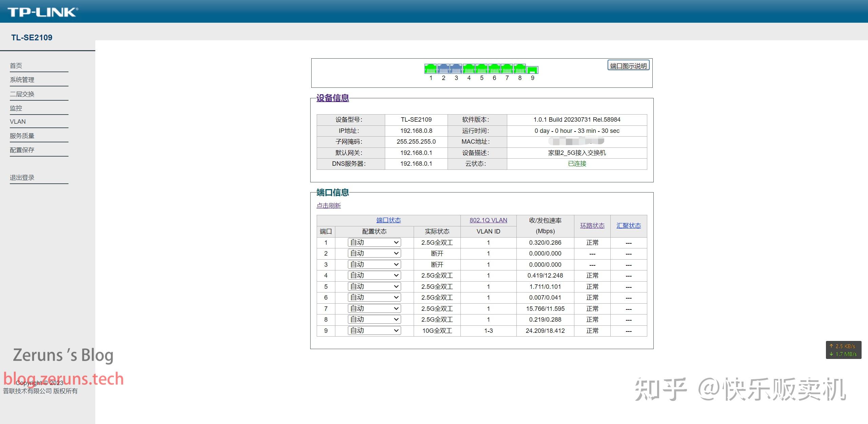868x424 pixels.
Task: Open the 二层交换 sidebar menu
Action: pyautogui.click(x=22, y=94)
